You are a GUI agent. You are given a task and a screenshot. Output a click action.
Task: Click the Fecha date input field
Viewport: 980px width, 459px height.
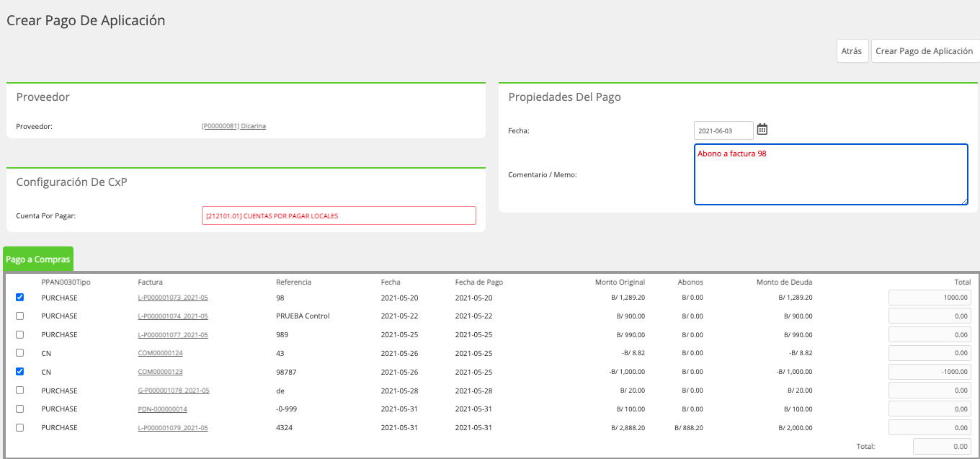point(723,130)
